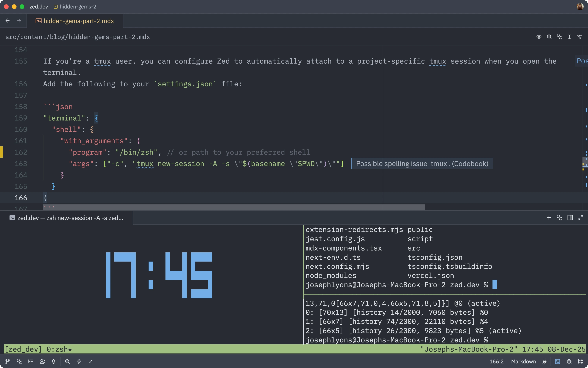Open editor controls with the sliders icon
This screenshot has width=588, height=368.
(x=580, y=37)
